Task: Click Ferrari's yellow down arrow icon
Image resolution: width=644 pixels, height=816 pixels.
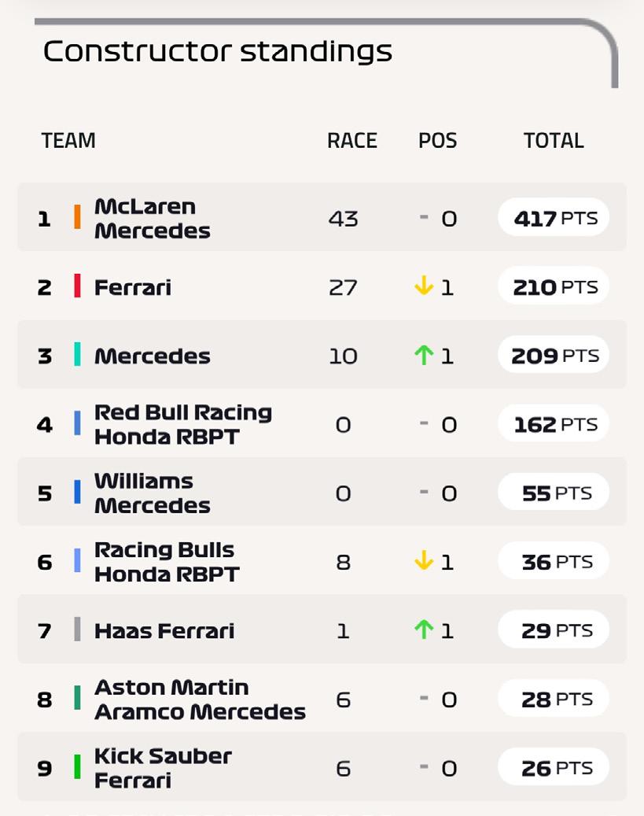Action: [424, 287]
